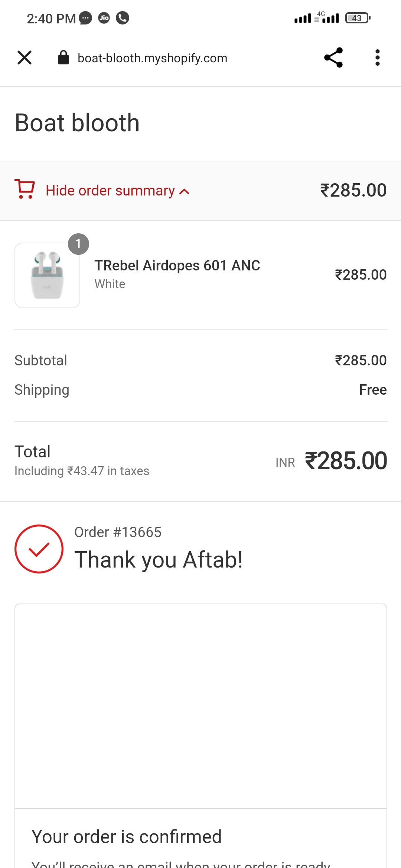
Task: Tap the battery indicator in status bar
Action: point(358,18)
